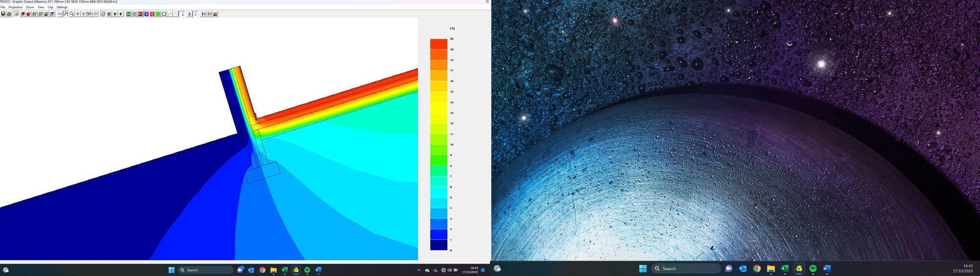Viewport: 980px width, 276px height.
Task: Open the Clip menu
Action: [x=50, y=7]
